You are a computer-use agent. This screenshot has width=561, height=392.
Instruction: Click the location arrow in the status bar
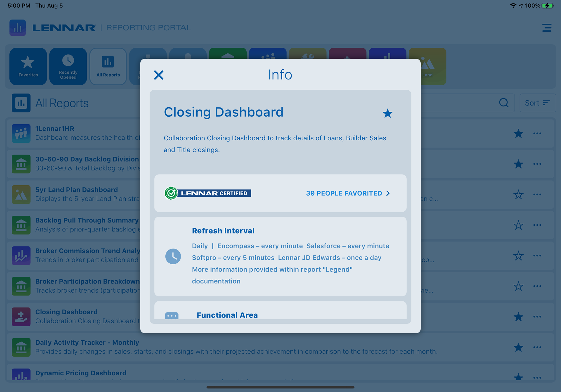(521, 6)
